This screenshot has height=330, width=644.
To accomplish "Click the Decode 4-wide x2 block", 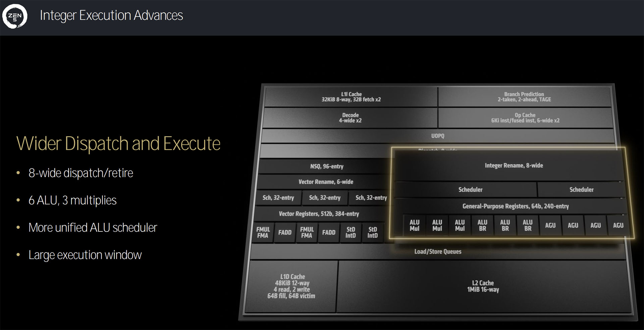I will click(x=350, y=118).
